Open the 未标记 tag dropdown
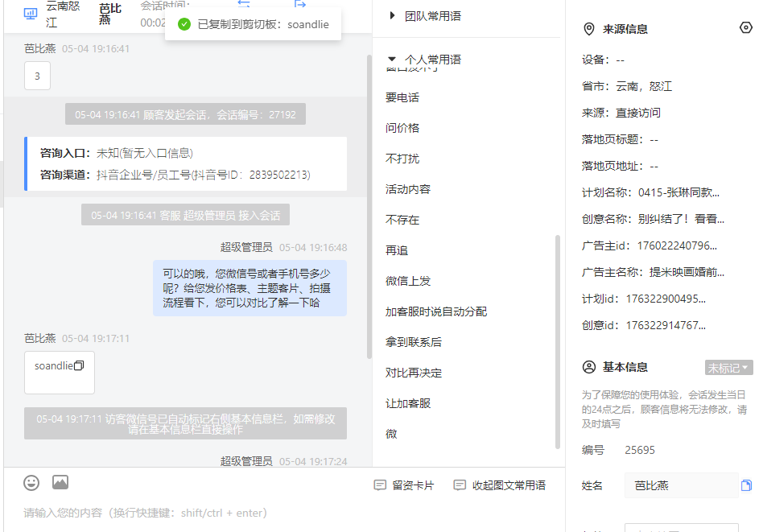The height and width of the screenshot is (532, 763). click(x=728, y=368)
